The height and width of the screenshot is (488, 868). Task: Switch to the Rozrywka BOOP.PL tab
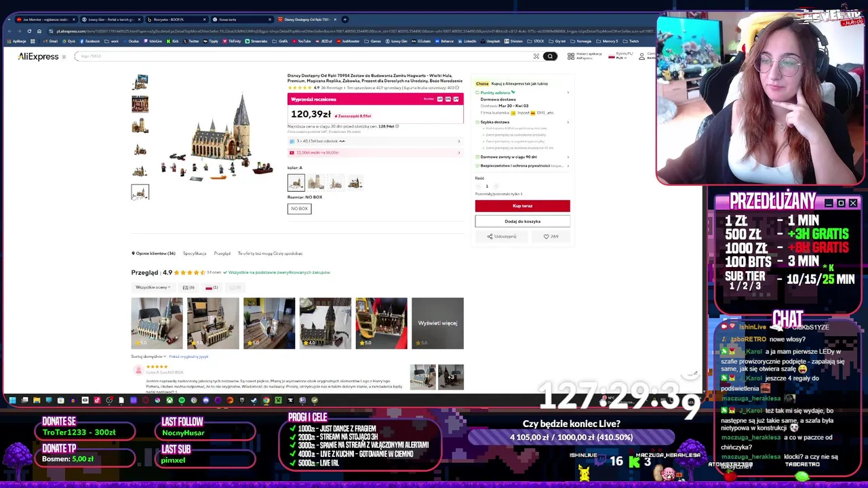[x=176, y=20]
